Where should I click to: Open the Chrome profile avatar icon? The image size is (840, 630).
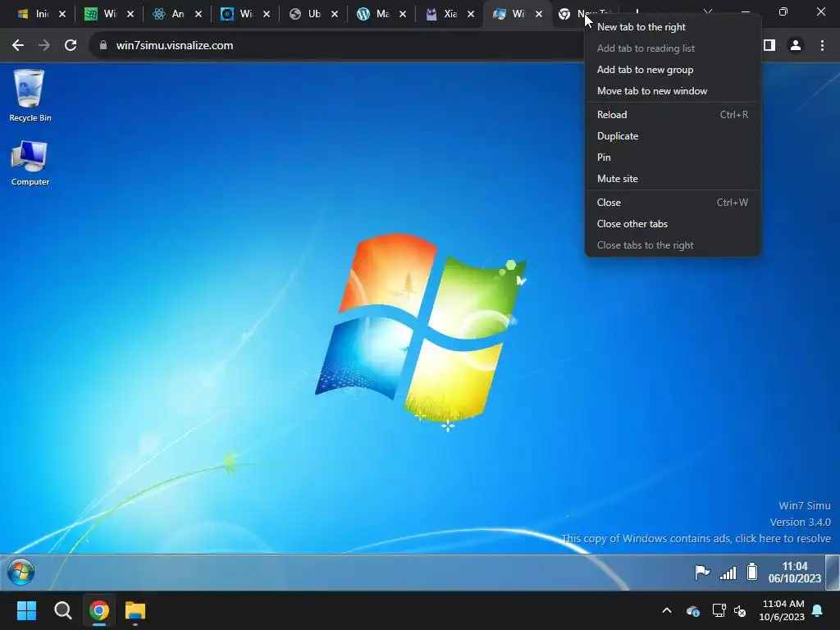pyautogui.click(x=796, y=46)
